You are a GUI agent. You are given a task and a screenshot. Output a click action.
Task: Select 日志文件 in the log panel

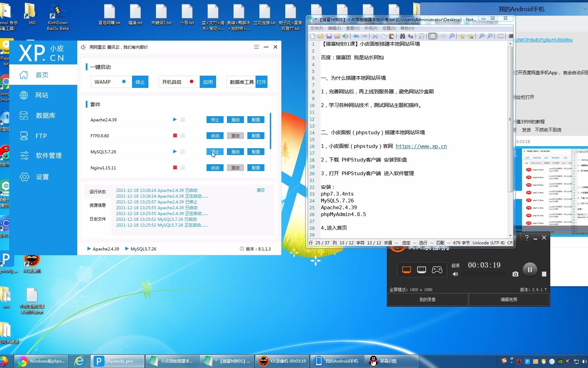click(x=98, y=219)
